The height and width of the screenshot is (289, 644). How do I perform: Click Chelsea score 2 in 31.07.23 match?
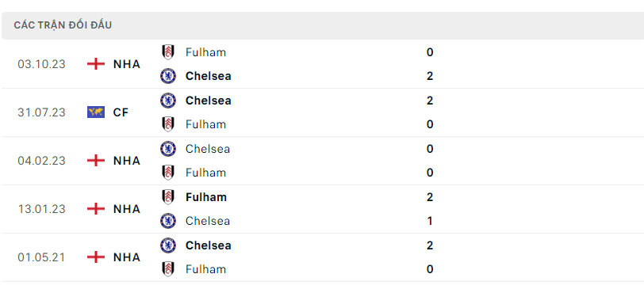pyautogui.click(x=430, y=101)
